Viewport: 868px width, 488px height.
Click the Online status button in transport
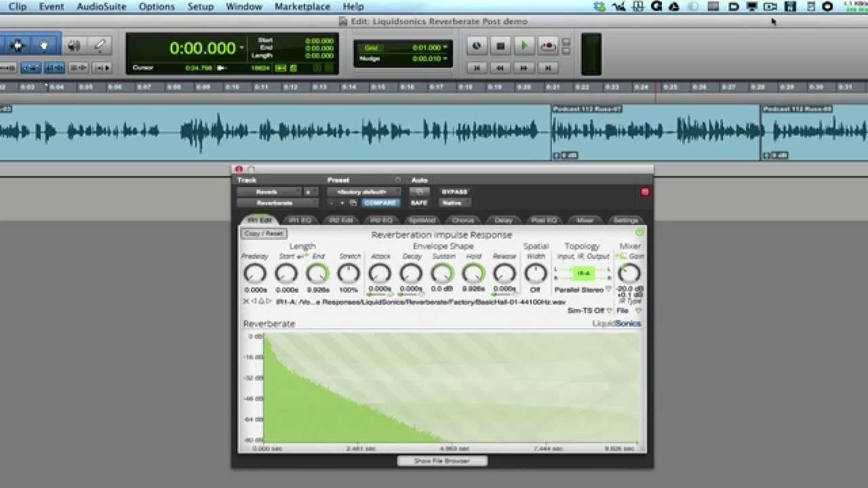(477, 46)
